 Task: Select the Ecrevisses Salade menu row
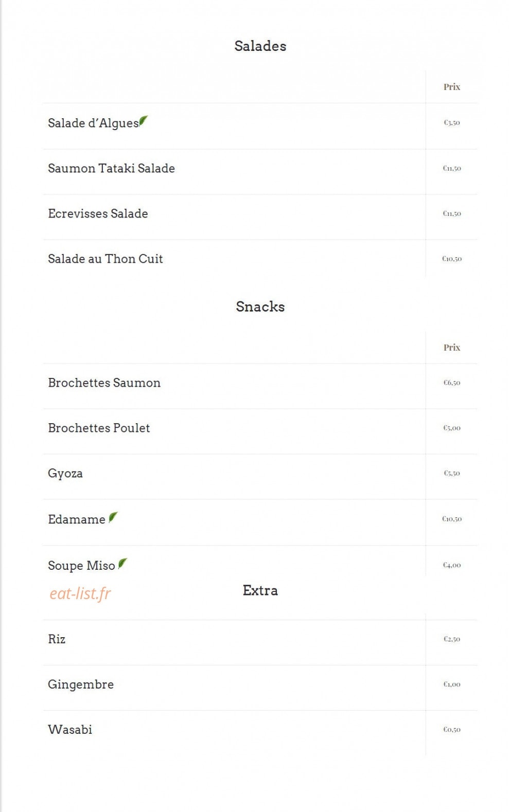click(x=260, y=216)
